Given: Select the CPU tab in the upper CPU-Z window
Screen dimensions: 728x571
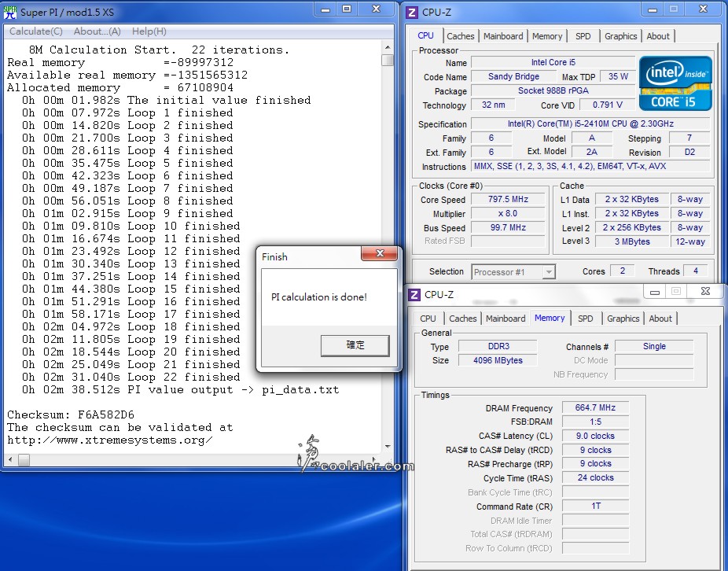Looking at the screenshot, I should [x=426, y=35].
